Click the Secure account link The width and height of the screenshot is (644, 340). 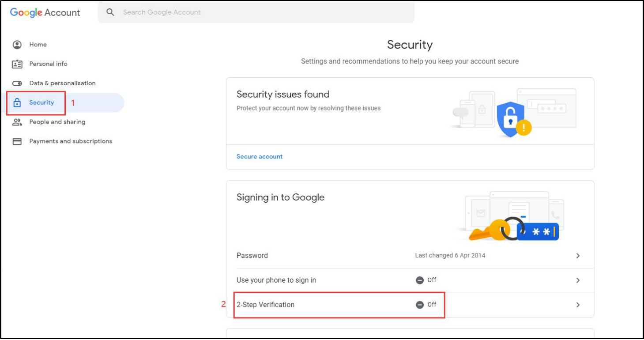(x=260, y=156)
